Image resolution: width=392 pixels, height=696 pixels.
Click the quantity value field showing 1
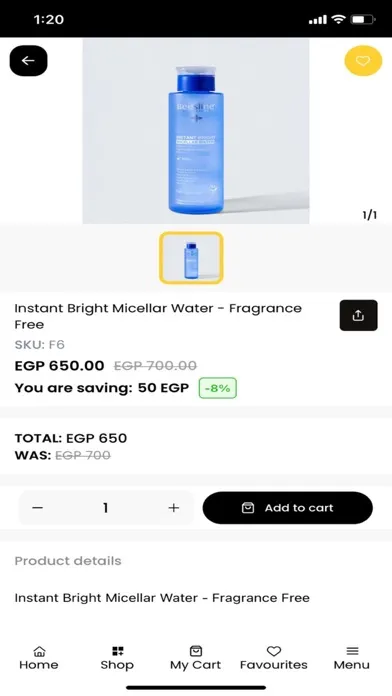coord(106,508)
